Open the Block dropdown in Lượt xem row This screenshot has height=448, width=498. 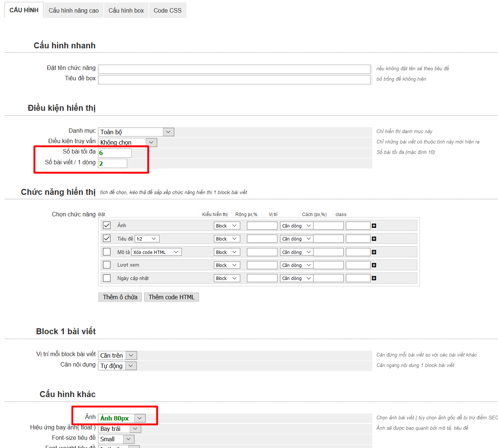(x=227, y=265)
